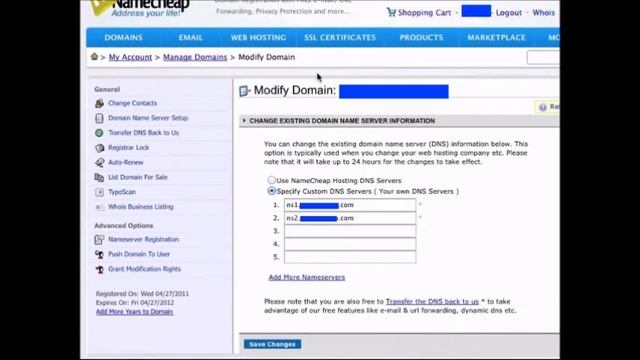Click the Modify Domain heading icon
640x360 pixels.
[244, 91]
